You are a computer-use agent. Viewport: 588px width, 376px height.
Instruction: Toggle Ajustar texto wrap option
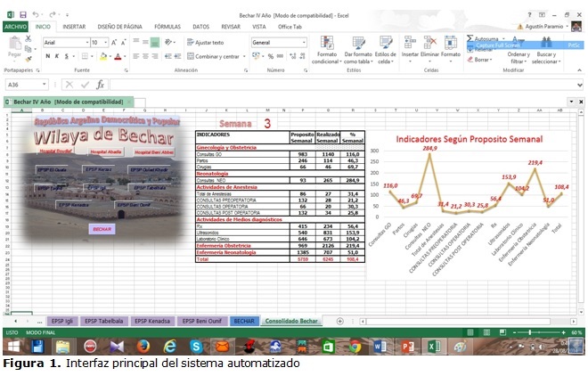point(205,42)
